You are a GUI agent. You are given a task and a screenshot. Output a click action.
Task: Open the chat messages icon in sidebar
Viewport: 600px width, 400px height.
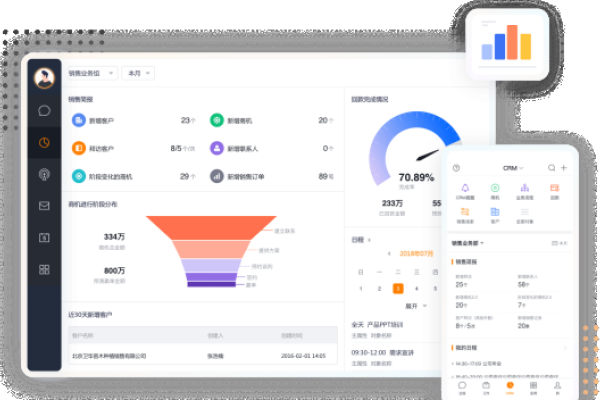pos(44,111)
